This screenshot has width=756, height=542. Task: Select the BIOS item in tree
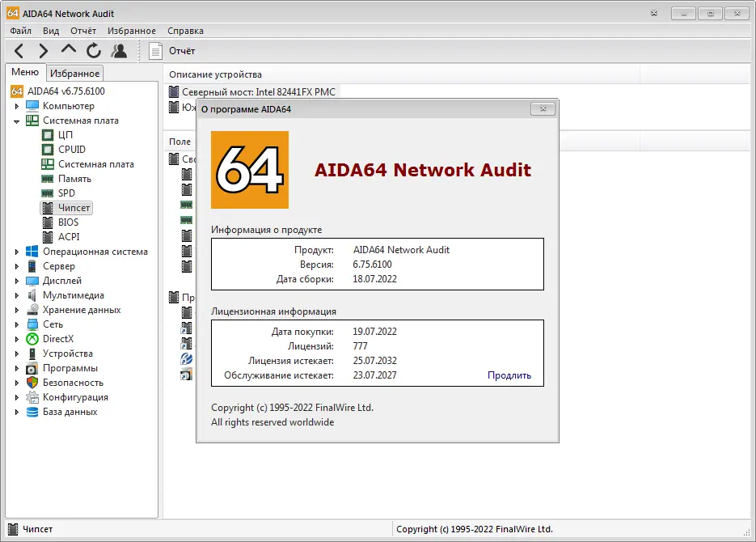click(68, 222)
